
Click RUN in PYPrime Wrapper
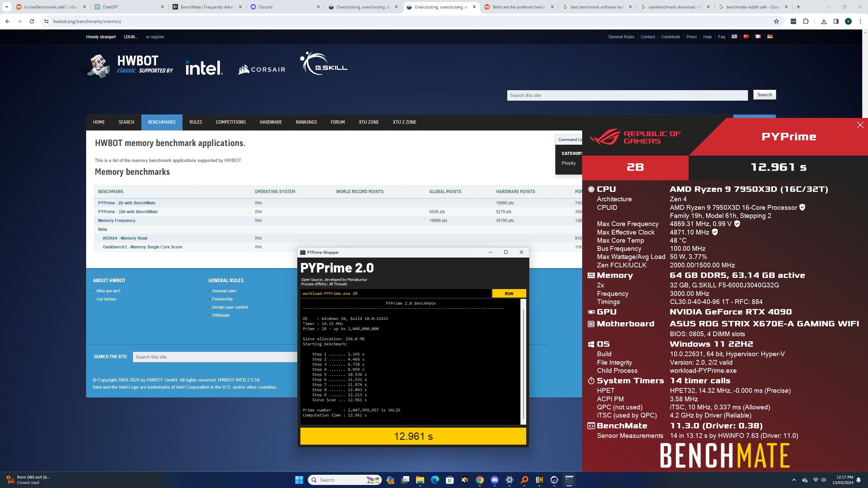click(509, 293)
